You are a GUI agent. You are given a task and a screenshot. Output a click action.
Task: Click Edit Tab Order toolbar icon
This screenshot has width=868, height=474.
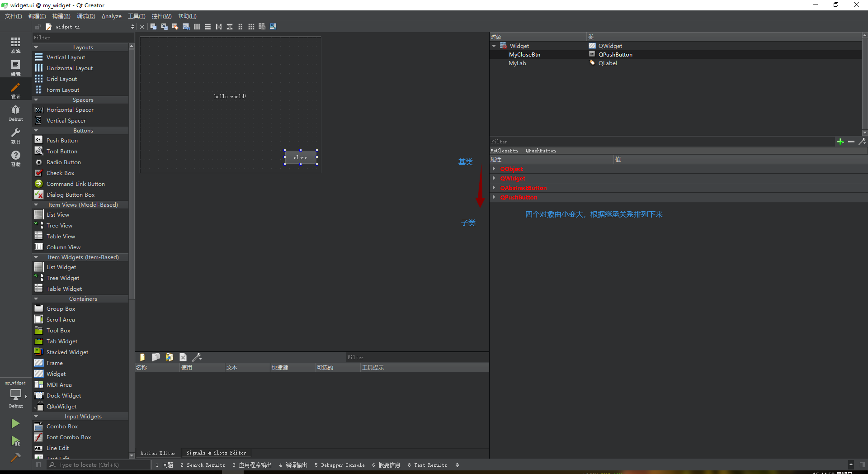[x=186, y=27]
